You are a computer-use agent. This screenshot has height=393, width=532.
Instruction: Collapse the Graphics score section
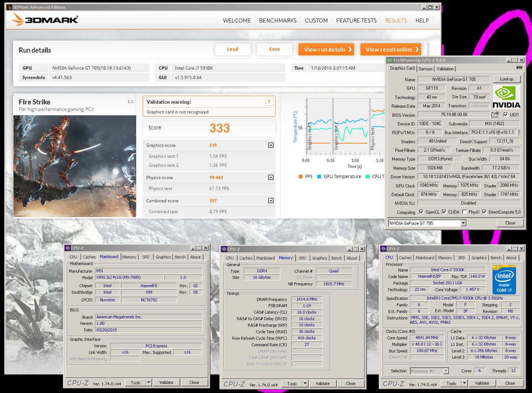(271, 145)
